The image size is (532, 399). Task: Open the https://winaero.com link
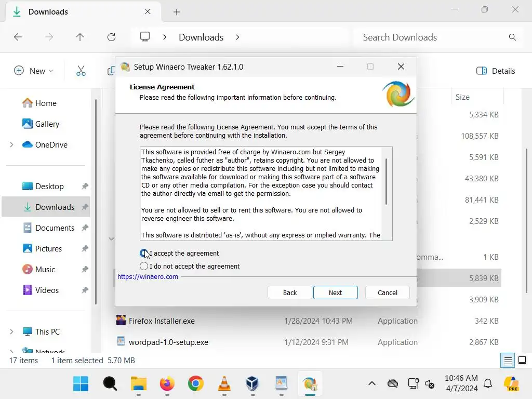(x=148, y=276)
